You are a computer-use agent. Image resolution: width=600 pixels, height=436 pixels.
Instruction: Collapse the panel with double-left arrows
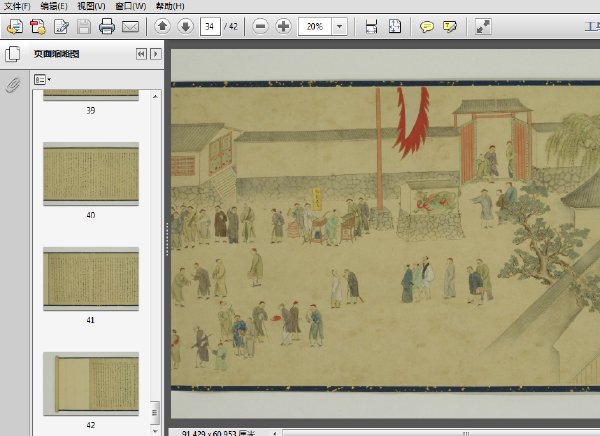coord(141,54)
